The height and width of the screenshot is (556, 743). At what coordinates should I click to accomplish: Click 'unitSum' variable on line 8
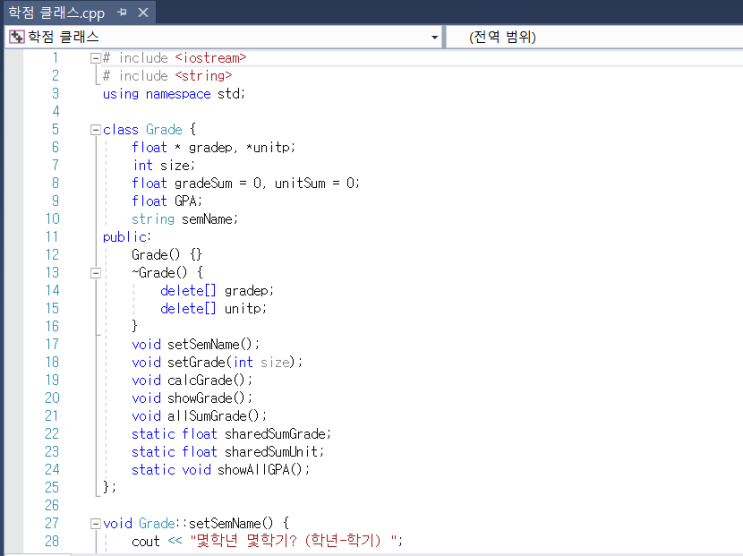300,183
